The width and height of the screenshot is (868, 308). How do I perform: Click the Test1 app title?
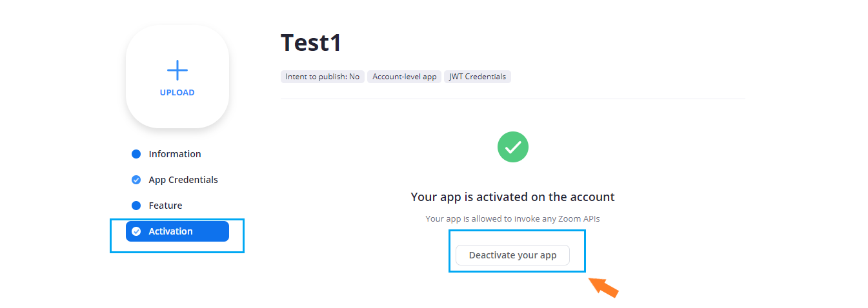pos(310,43)
